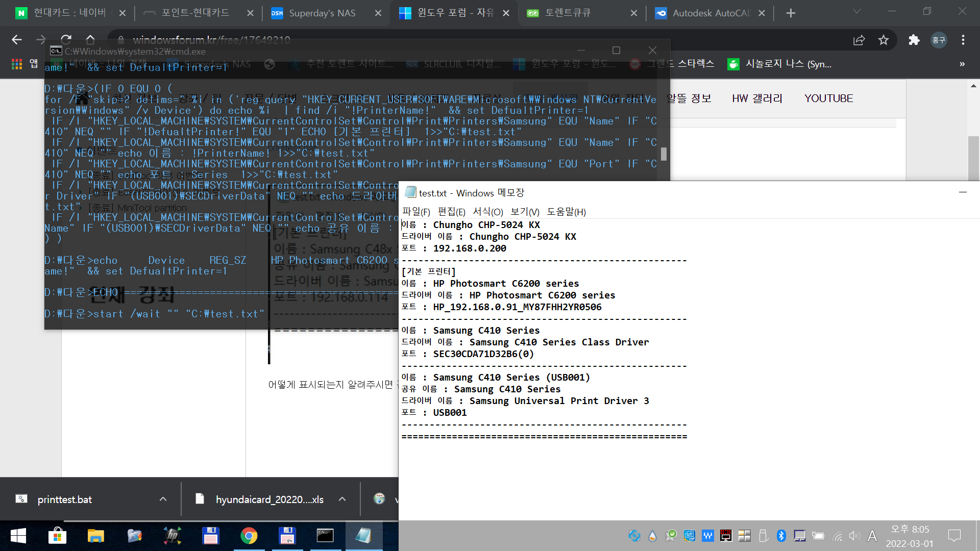
Task: Click the '[기본 프린터]' line in Notepad
Action: pyautogui.click(x=428, y=272)
